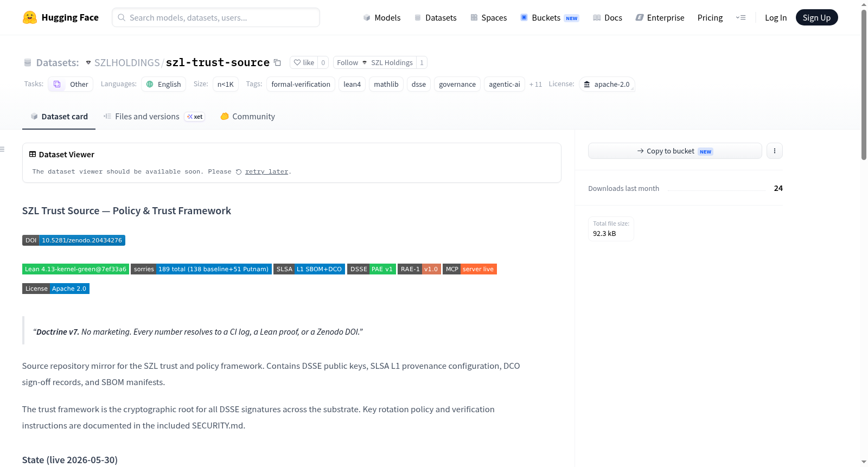Open the Buckets page

(550, 18)
